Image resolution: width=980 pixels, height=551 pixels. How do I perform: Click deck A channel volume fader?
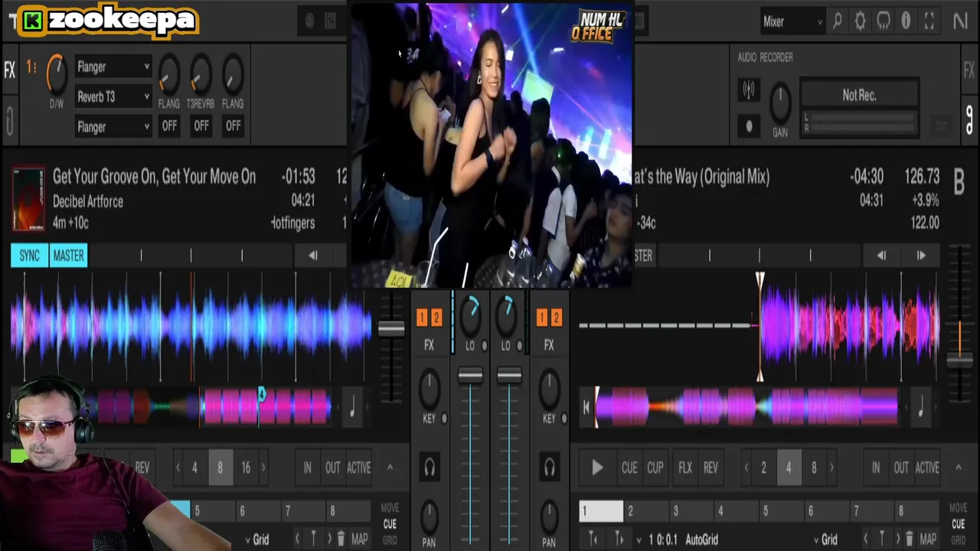pyautogui.click(x=470, y=375)
